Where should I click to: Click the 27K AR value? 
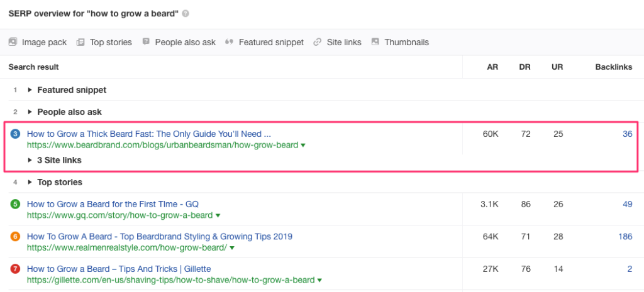(491, 269)
